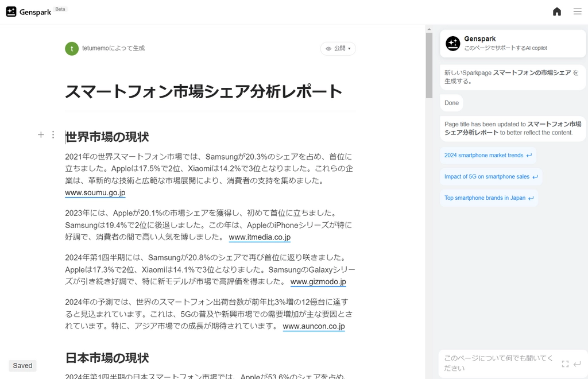This screenshot has width=588, height=379.
Task: Click the page scrollbar thumb
Action: [429, 65]
